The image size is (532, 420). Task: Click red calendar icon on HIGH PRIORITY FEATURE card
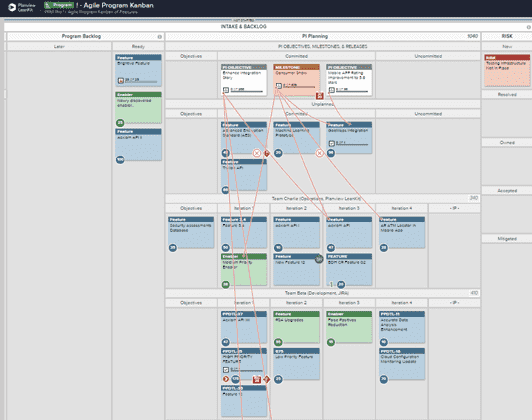[257, 379]
